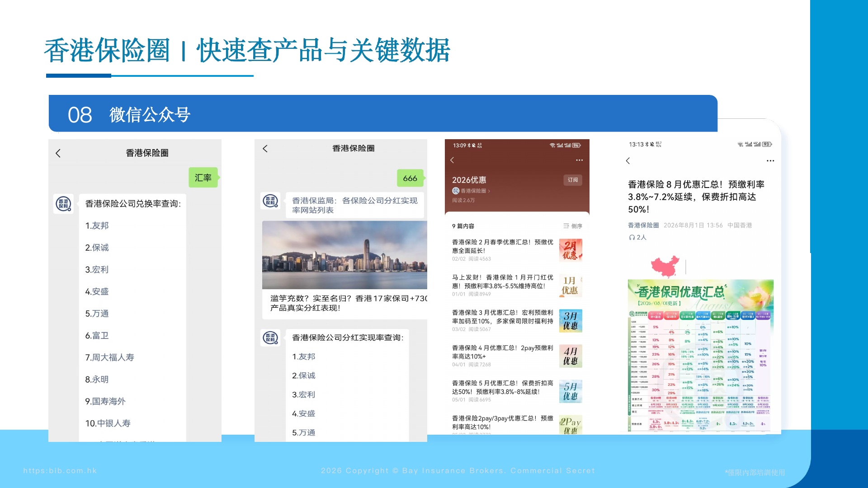Screen dimensions: 868x488
Task: Select 9.国寿海外 in 兑换率 list
Action: point(105,401)
